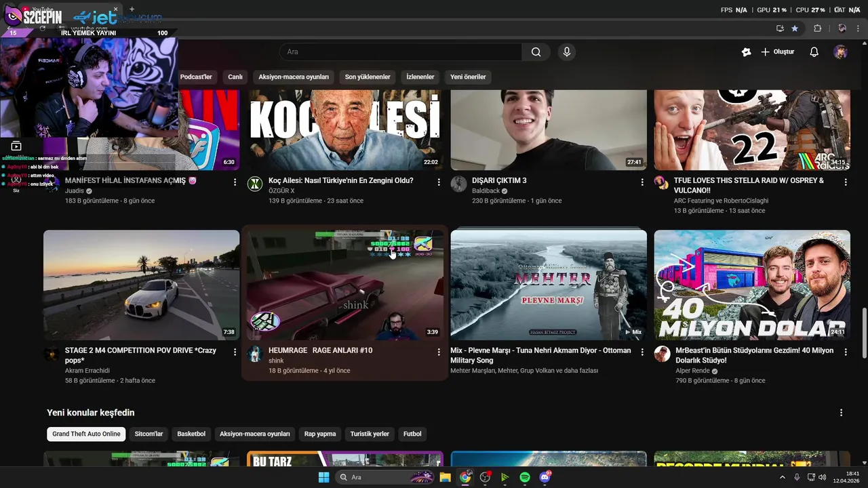Play the 40 Milyon Dolar thumbnail

[752, 285]
